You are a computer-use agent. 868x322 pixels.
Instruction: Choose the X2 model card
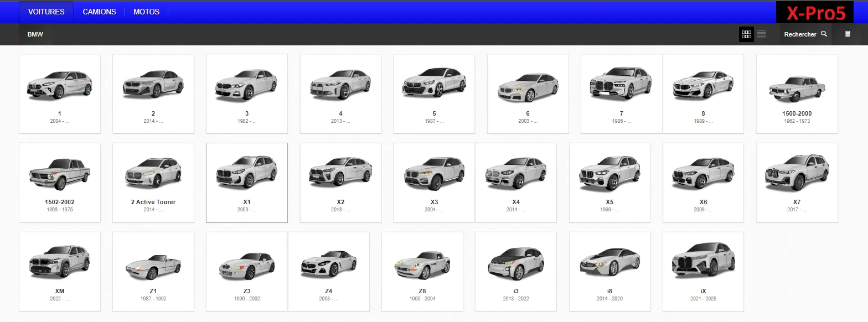tap(340, 183)
